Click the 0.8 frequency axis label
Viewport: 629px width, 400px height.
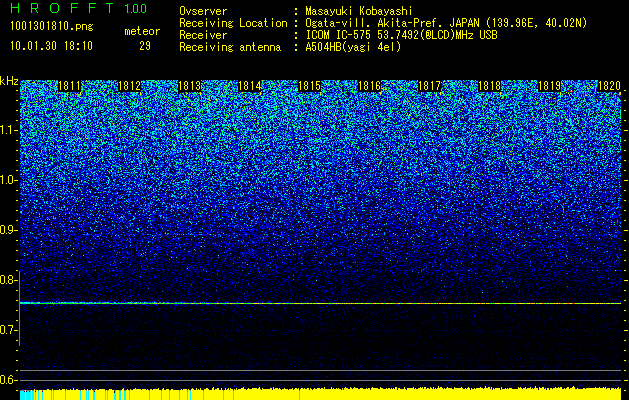tap(8, 280)
